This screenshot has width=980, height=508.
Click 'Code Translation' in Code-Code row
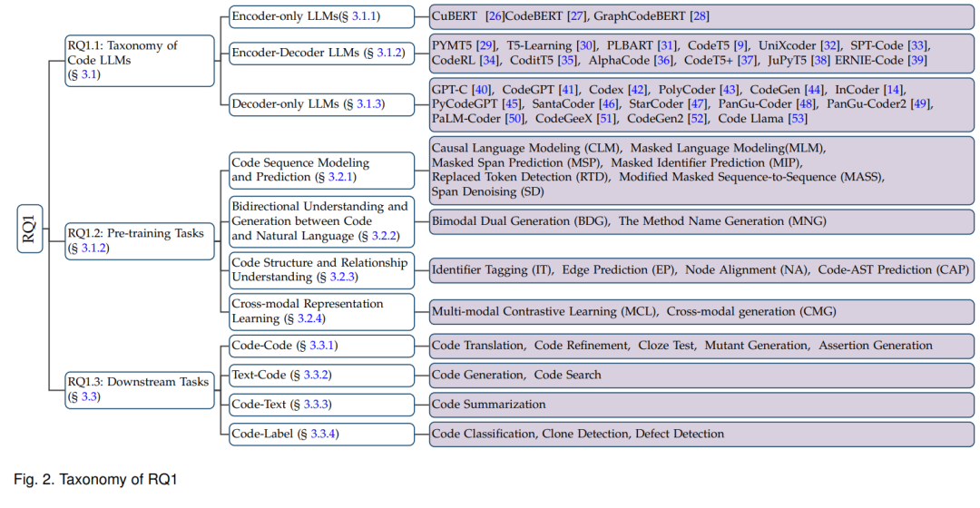tap(479, 346)
